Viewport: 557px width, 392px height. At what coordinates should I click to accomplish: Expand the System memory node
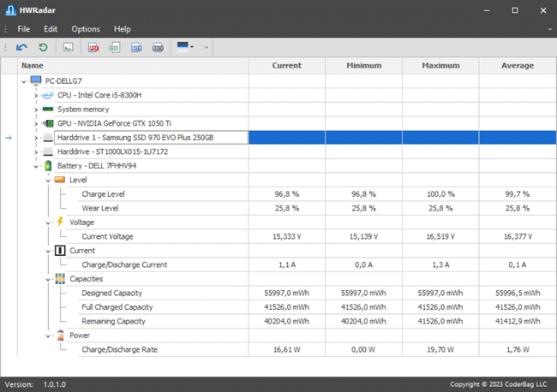coord(36,110)
